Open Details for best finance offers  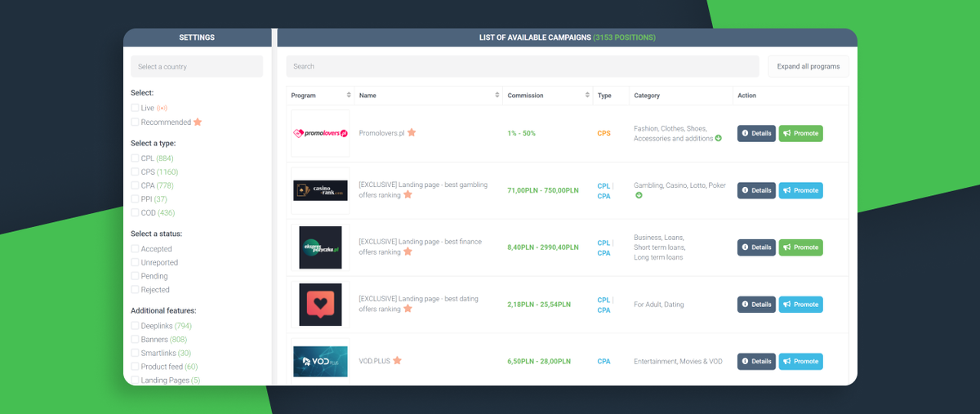756,247
